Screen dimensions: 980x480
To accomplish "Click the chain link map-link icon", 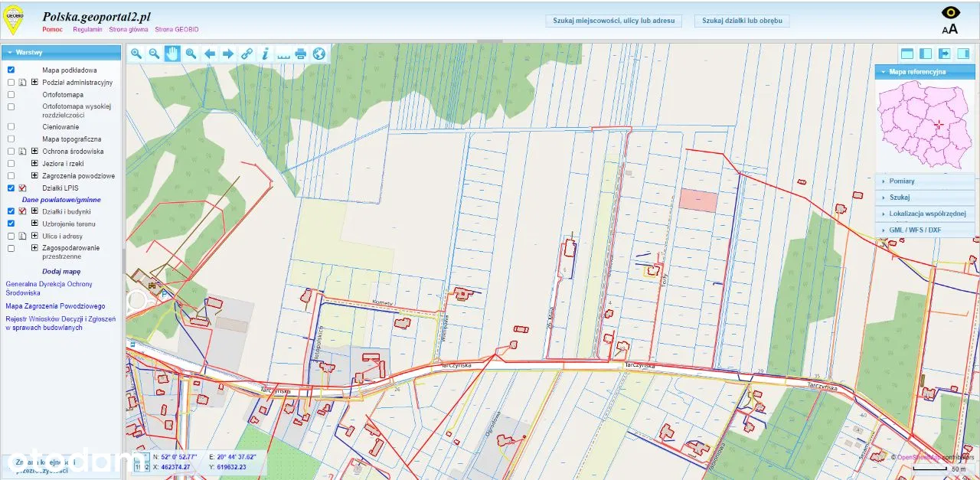I will [247, 54].
